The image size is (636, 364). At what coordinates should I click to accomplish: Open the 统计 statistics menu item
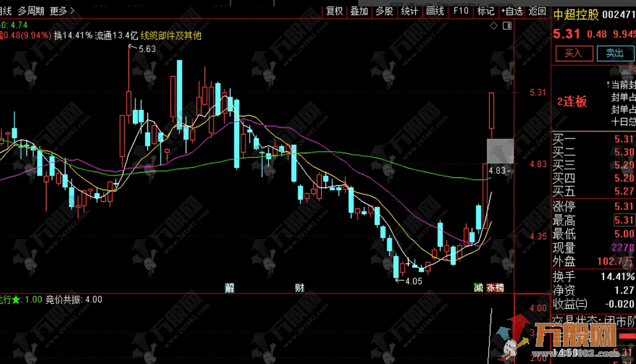[x=410, y=11]
